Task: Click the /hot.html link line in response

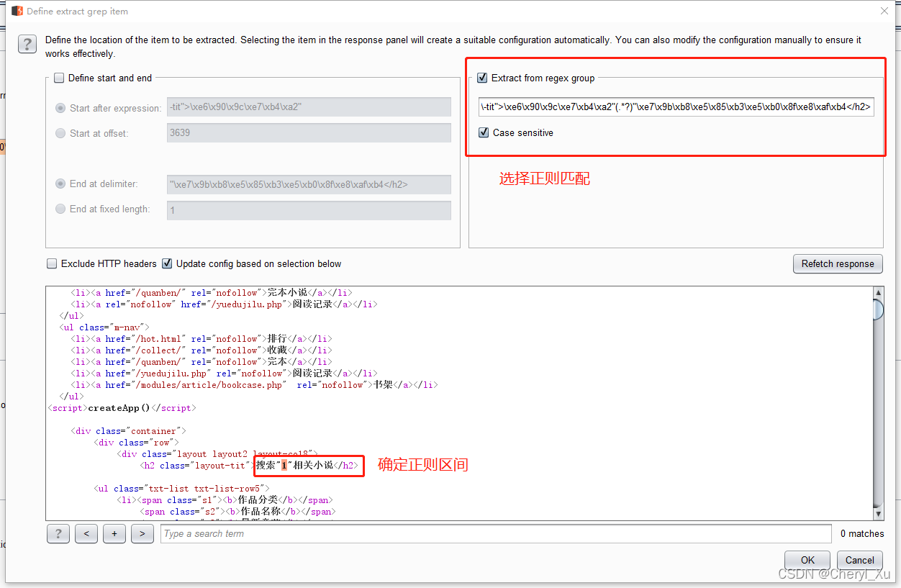Action: tap(202, 339)
